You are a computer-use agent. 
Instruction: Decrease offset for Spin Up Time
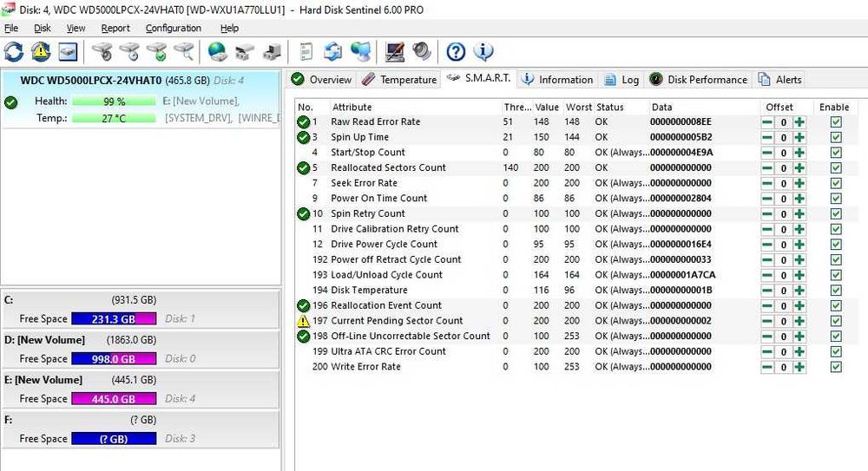coord(767,137)
